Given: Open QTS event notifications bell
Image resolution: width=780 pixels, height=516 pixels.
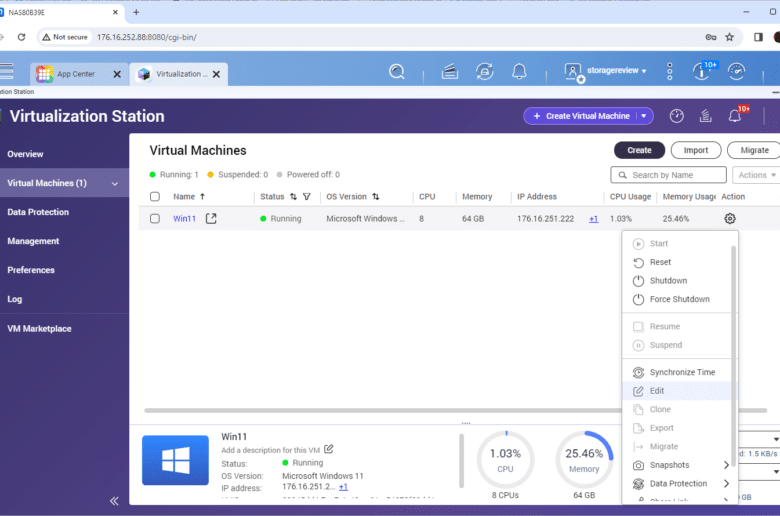Looking at the screenshot, I should pos(519,72).
